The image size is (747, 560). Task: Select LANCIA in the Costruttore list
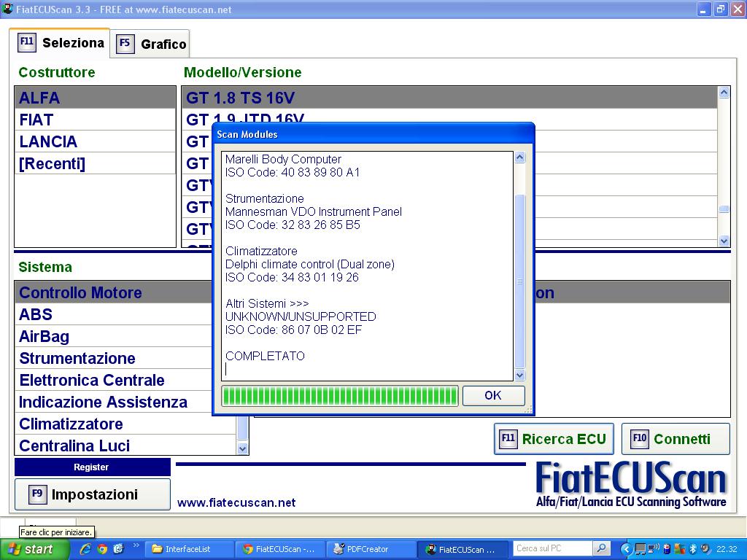96,141
